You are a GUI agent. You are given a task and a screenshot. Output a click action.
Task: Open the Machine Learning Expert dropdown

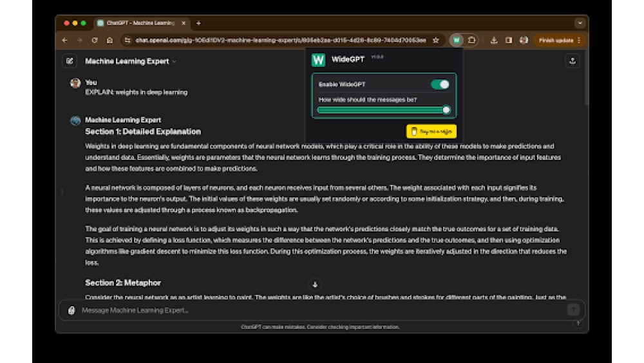131,61
